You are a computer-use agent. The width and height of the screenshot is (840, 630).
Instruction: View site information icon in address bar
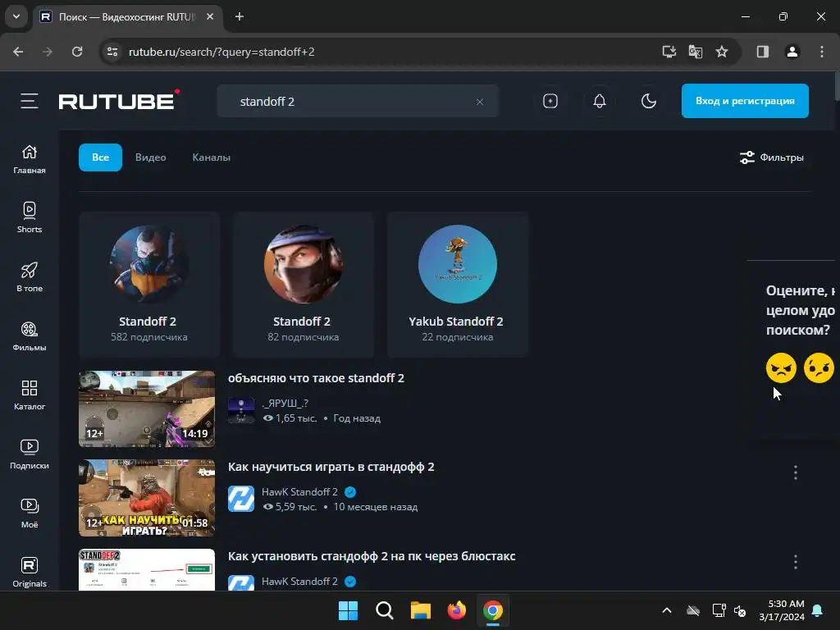(x=112, y=52)
